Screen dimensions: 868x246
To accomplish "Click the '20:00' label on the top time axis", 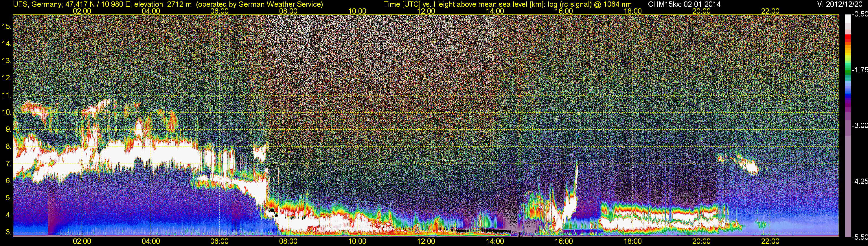I will click(x=702, y=11).
